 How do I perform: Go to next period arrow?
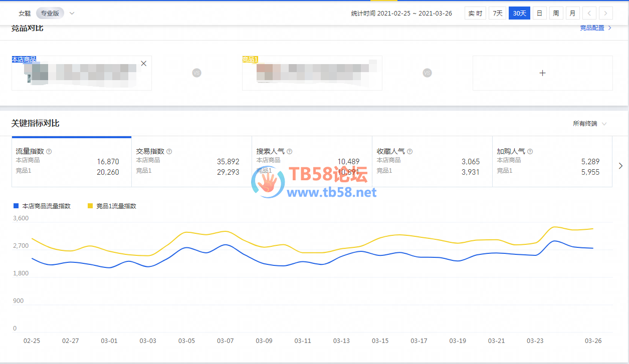pyautogui.click(x=606, y=14)
